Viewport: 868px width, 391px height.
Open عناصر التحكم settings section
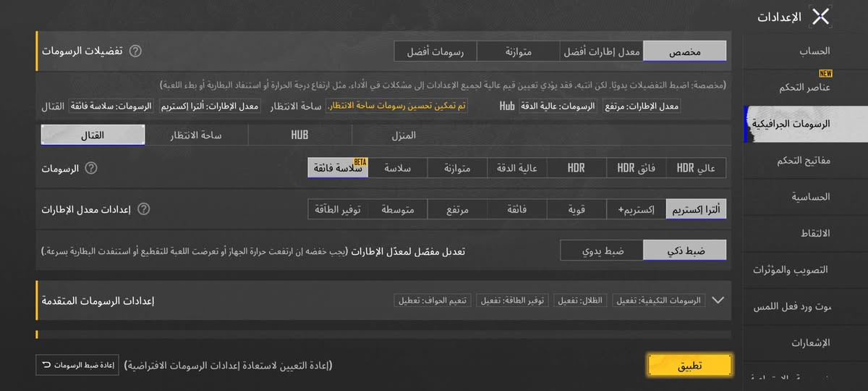point(806,87)
